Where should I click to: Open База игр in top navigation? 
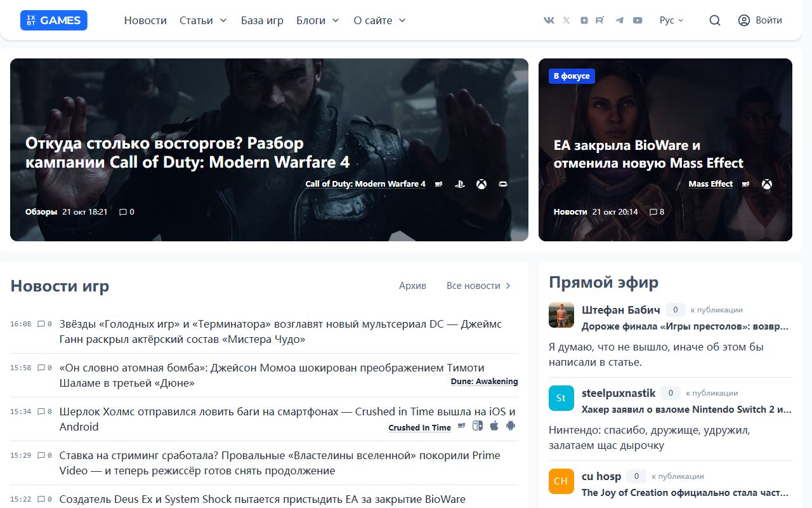click(x=262, y=20)
